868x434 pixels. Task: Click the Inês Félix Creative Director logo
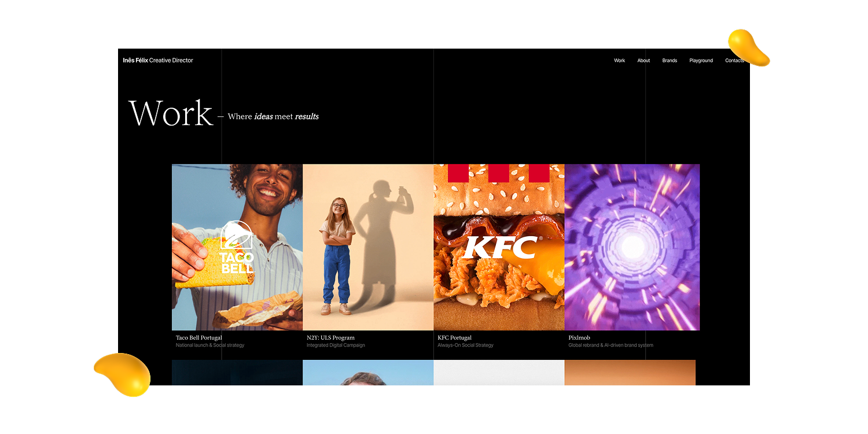click(158, 60)
